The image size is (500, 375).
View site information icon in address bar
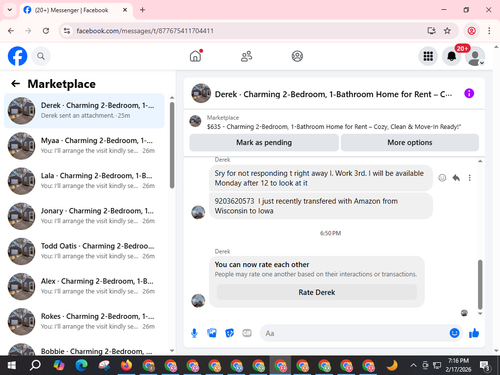click(67, 31)
